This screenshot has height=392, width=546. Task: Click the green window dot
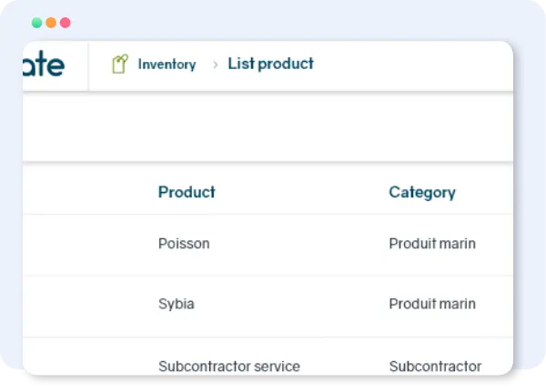[36, 23]
